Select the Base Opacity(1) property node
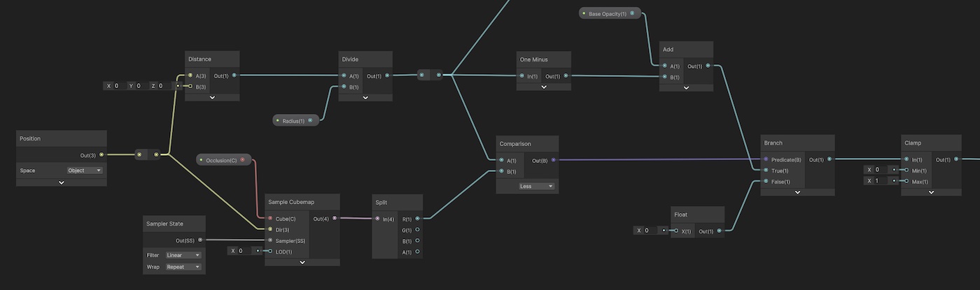980x290 pixels. point(607,13)
